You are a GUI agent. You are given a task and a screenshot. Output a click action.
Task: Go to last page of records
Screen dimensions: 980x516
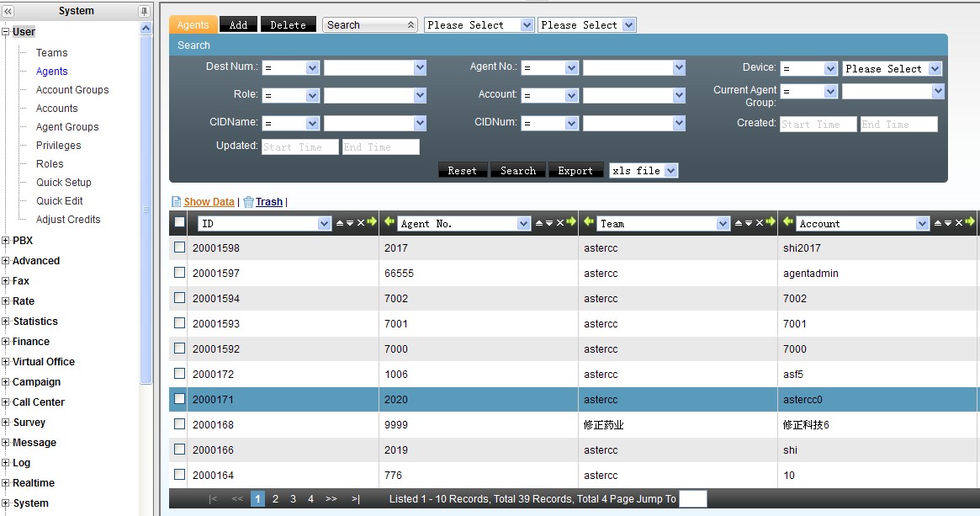click(x=356, y=499)
